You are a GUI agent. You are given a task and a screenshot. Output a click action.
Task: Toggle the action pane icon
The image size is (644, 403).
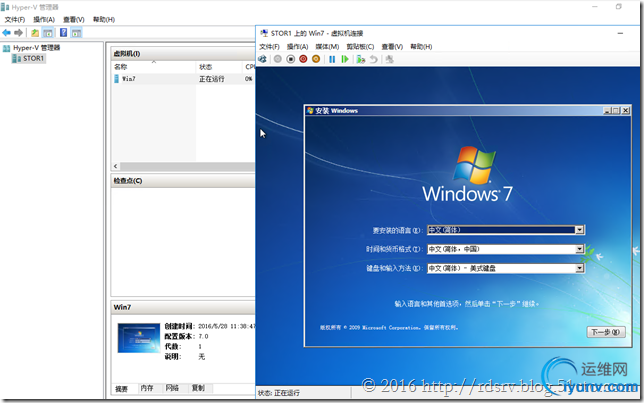point(76,32)
